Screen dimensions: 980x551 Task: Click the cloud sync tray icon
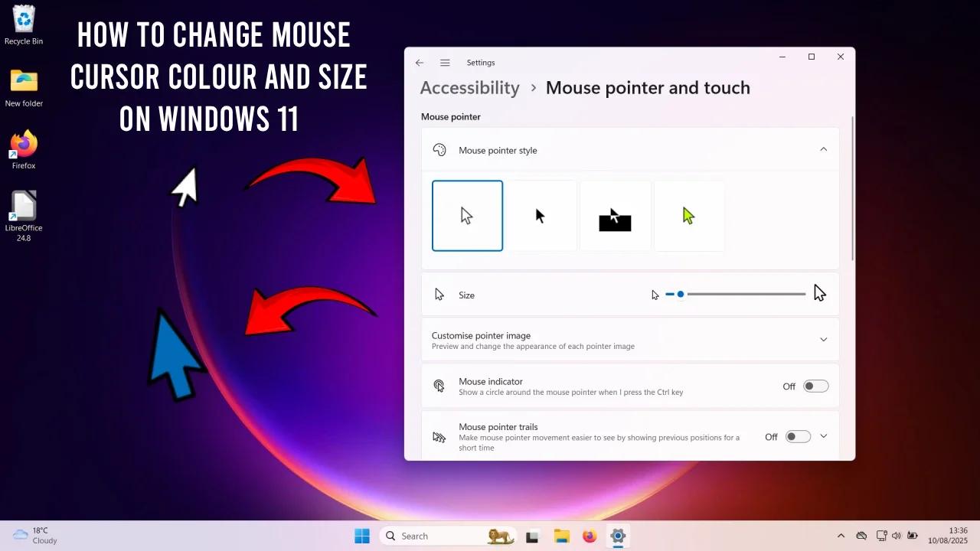[x=861, y=536]
